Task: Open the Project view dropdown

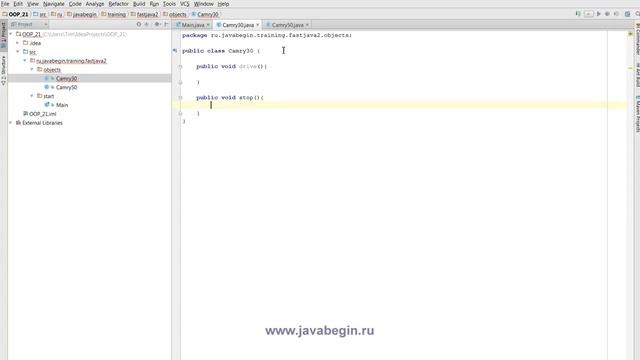Action: click(29, 24)
